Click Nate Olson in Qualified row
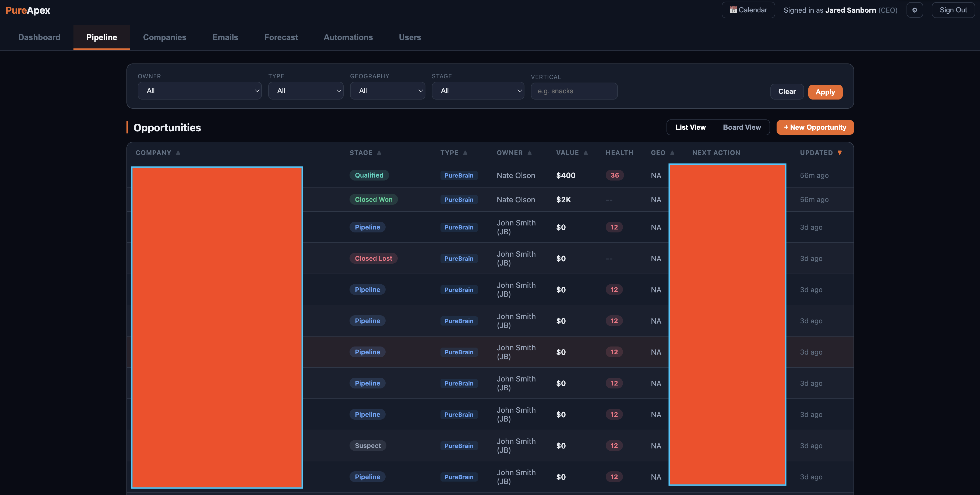980x495 pixels. 516,175
